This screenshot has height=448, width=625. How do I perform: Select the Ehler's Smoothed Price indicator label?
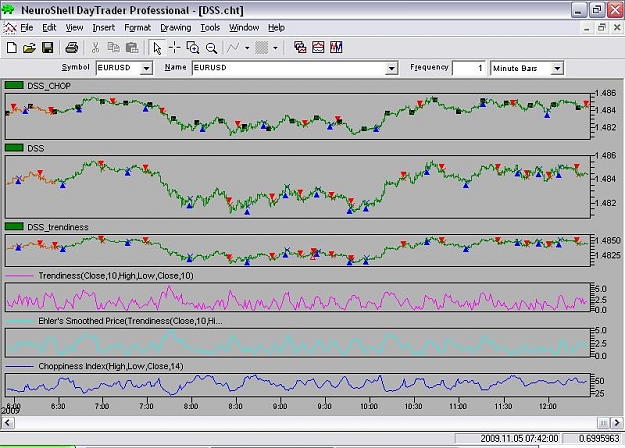point(130,321)
